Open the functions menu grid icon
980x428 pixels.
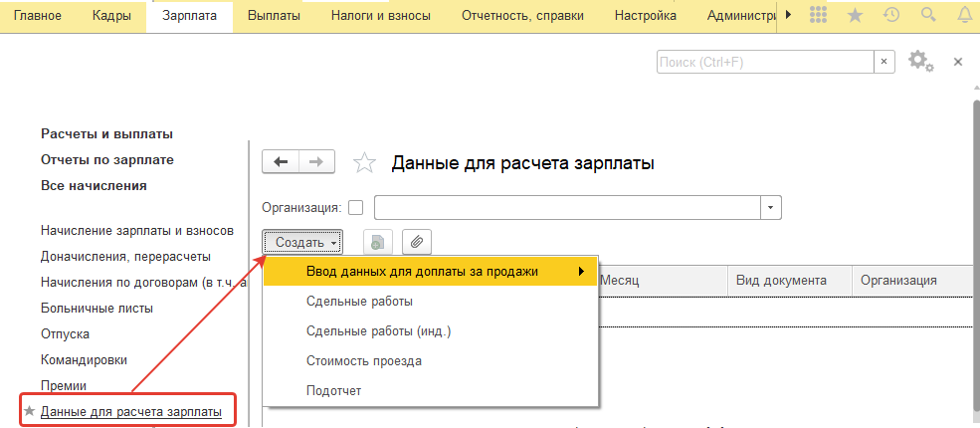819,15
